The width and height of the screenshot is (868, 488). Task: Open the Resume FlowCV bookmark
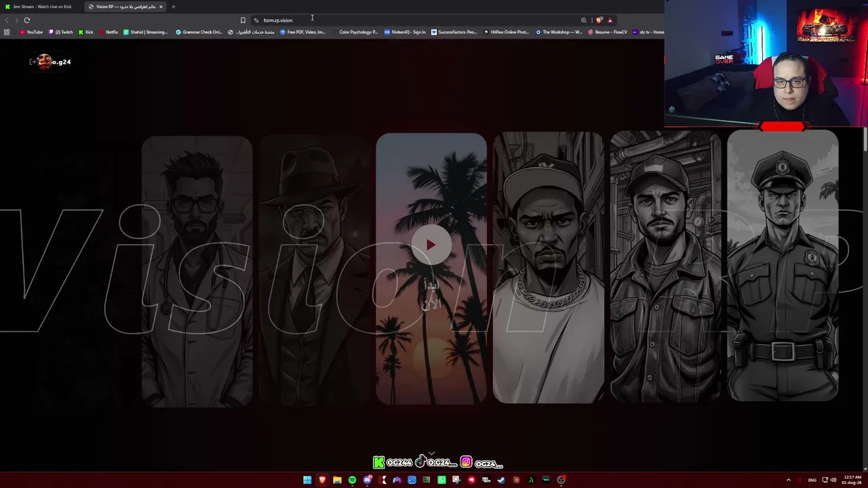(x=608, y=32)
